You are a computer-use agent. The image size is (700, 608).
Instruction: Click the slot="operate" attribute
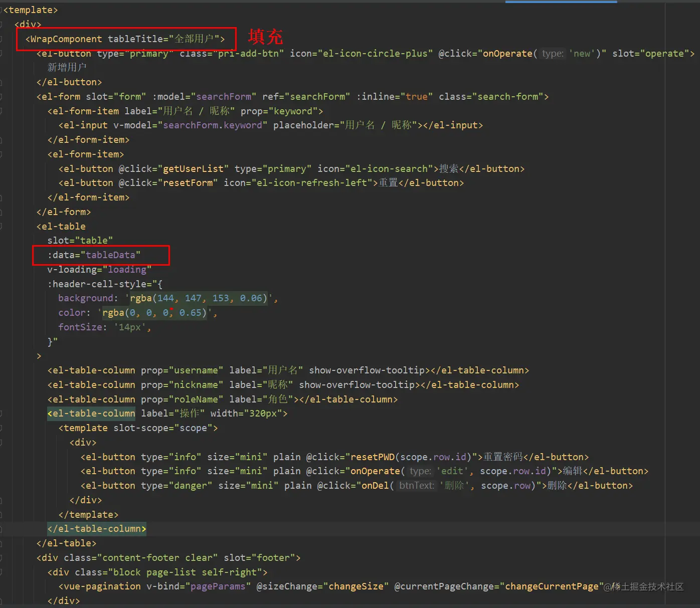(651, 54)
